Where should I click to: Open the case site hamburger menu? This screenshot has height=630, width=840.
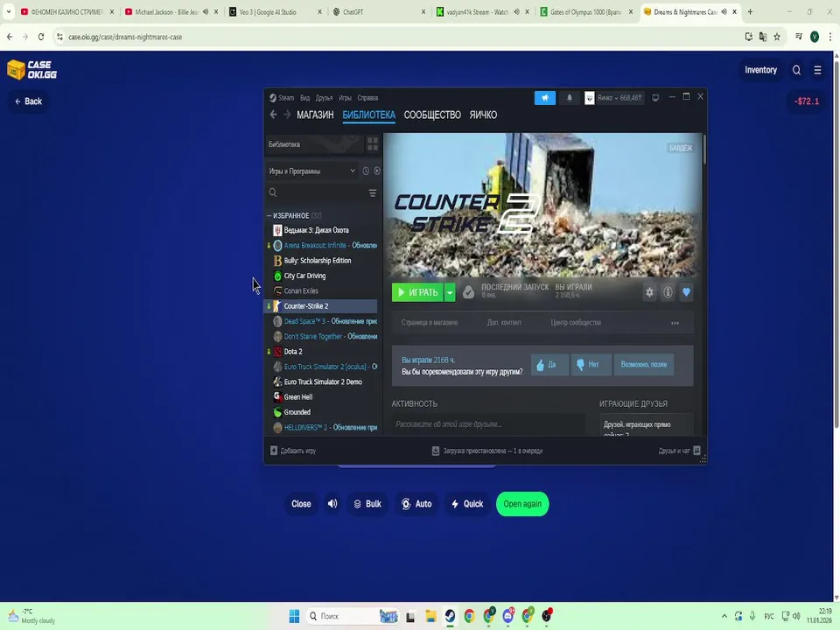tap(817, 70)
